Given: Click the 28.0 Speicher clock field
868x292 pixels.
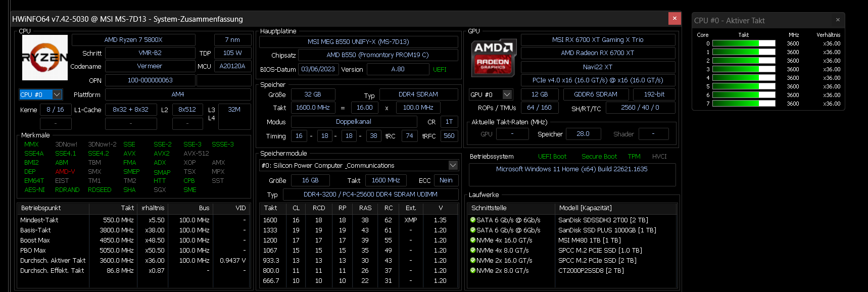Looking at the screenshot, I should (583, 134).
